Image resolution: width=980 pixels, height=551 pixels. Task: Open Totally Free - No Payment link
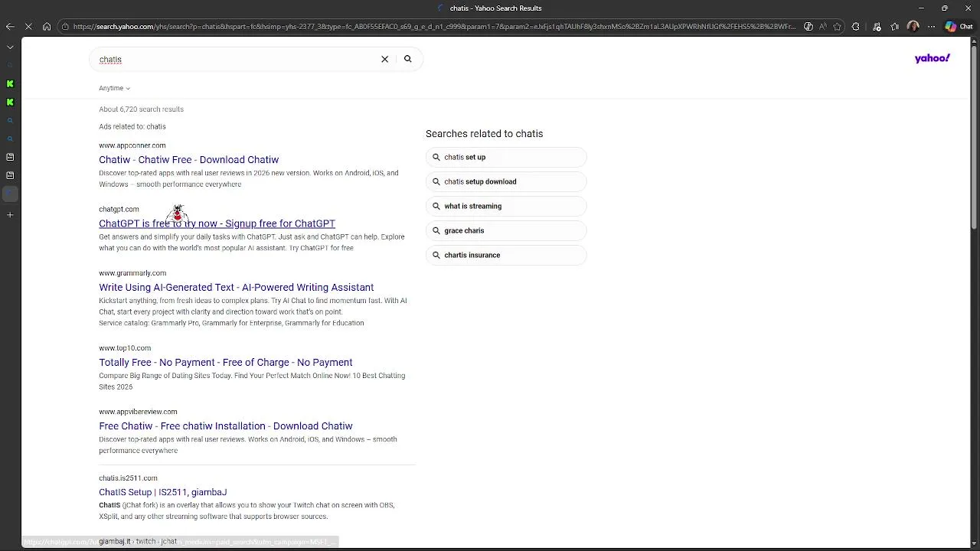point(225,363)
